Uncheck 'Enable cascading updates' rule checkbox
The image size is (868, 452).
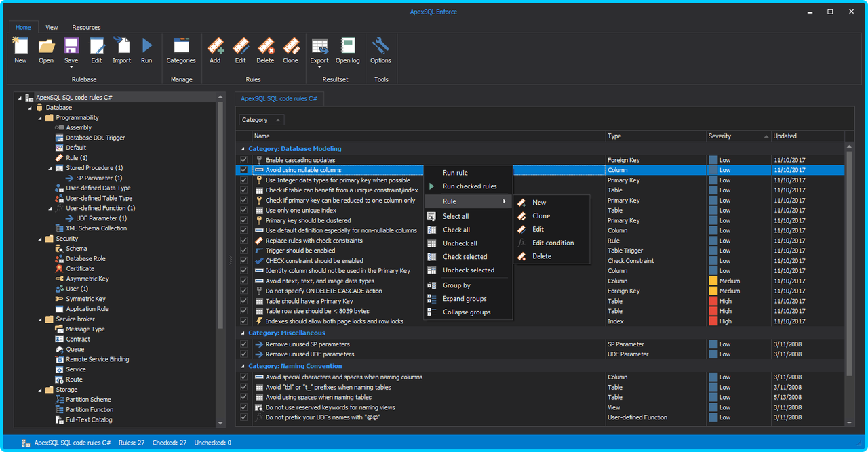pyautogui.click(x=244, y=160)
